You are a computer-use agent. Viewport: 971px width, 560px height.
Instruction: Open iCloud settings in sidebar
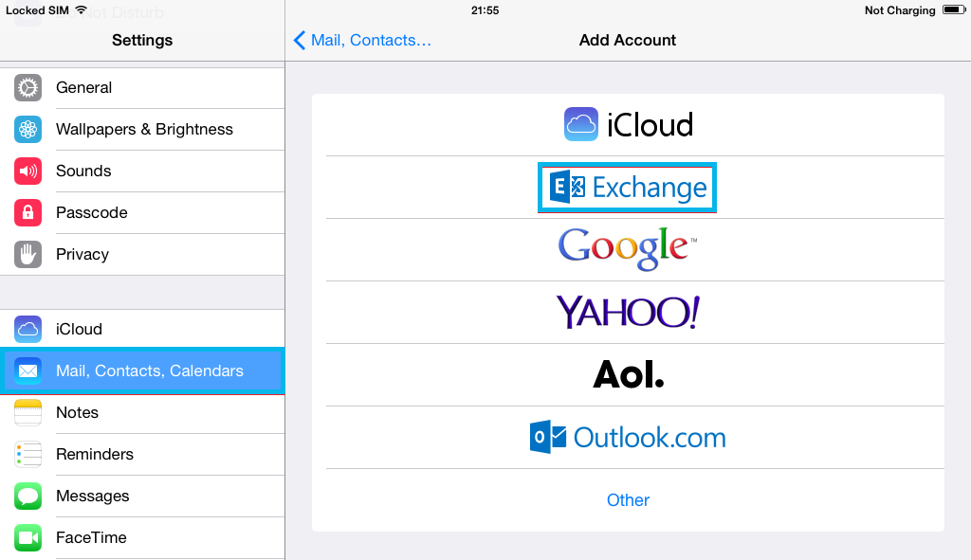pos(142,329)
